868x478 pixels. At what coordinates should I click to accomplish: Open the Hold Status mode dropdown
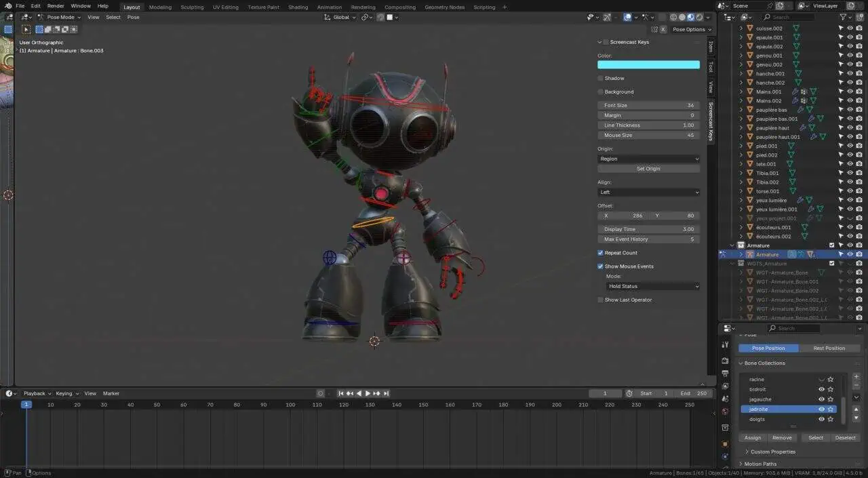click(x=652, y=286)
